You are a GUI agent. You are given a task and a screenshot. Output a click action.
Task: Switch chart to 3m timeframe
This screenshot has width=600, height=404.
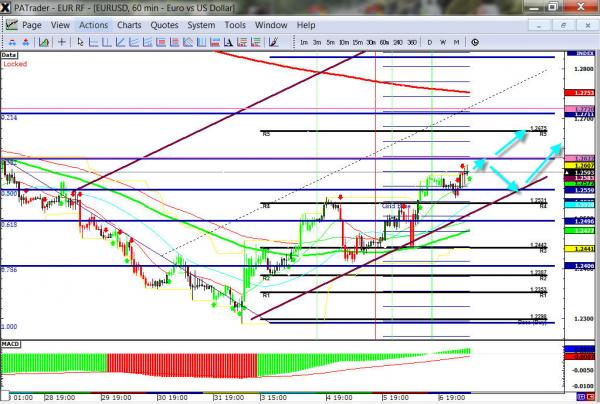click(317, 42)
